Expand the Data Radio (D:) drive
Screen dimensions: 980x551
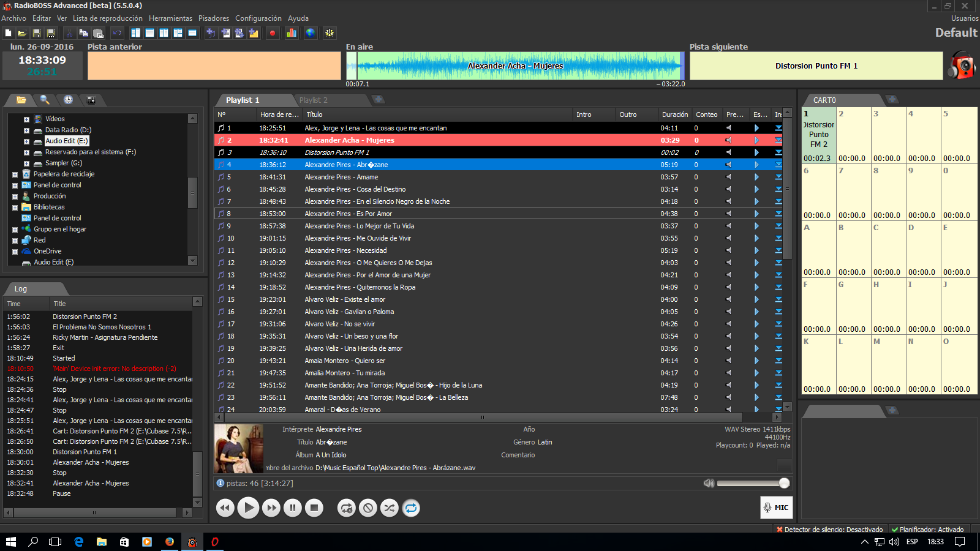tap(26, 130)
